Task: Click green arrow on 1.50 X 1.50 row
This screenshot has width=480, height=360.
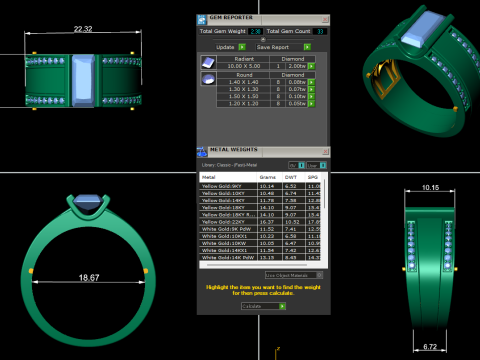Action: tap(311, 96)
